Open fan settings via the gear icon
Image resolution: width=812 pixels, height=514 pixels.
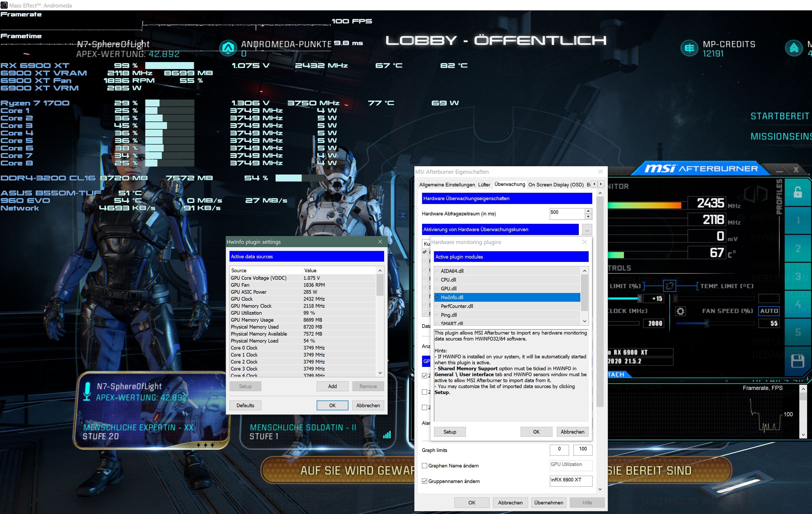coord(680,311)
